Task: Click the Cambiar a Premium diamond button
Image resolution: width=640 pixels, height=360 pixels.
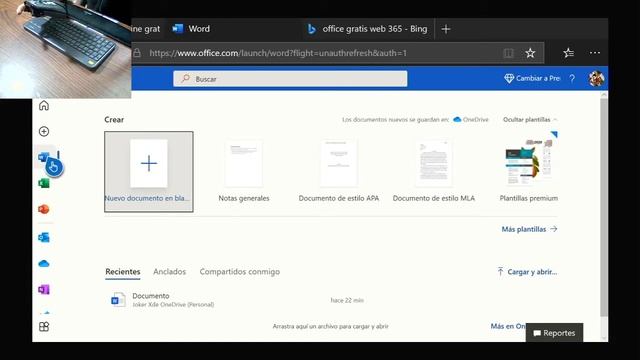Action: coord(532,78)
